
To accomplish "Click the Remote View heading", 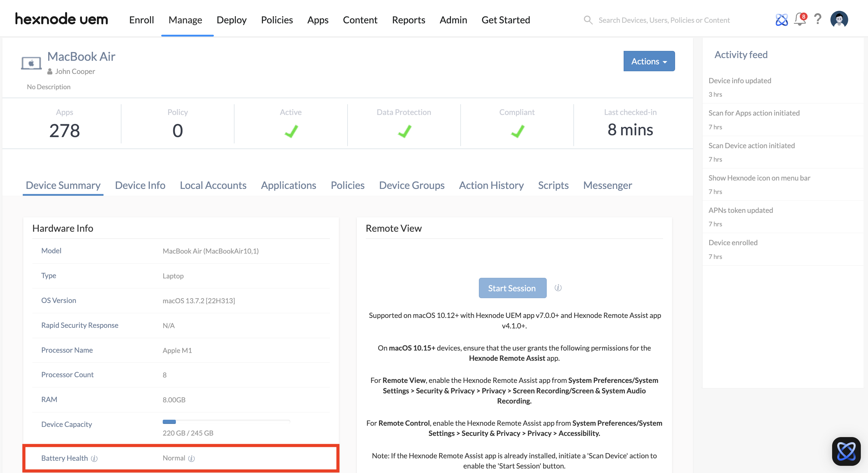I will [x=394, y=228].
